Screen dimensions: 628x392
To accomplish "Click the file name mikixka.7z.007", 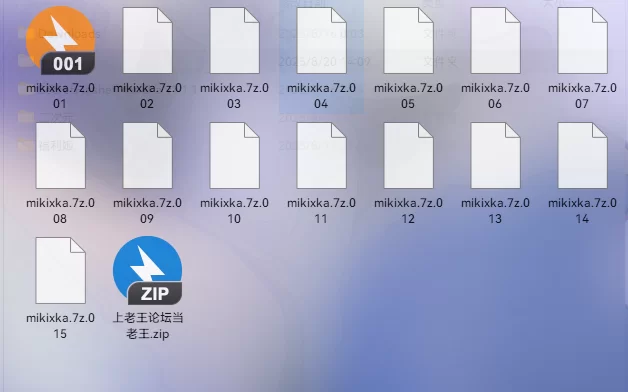I will pos(582,96).
